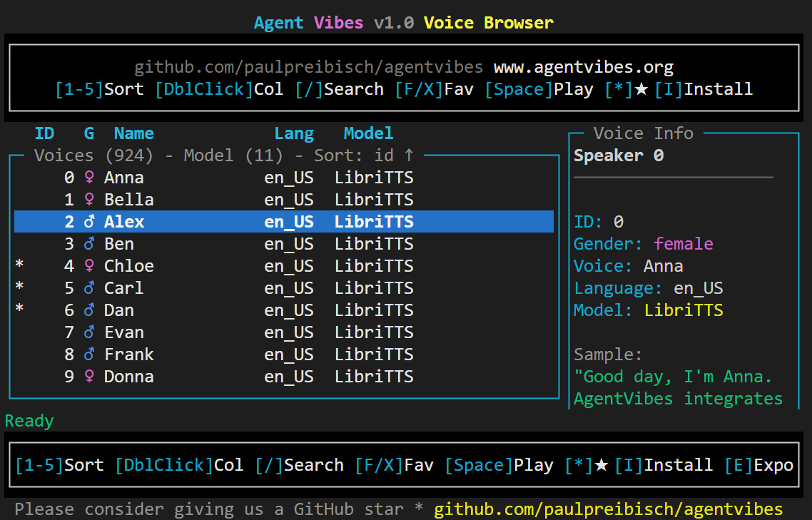This screenshot has width=812, height=520.
Task: Click LibriTTS model cell in Donna's row
Action: pyautogui.click(x=374, y=377)
